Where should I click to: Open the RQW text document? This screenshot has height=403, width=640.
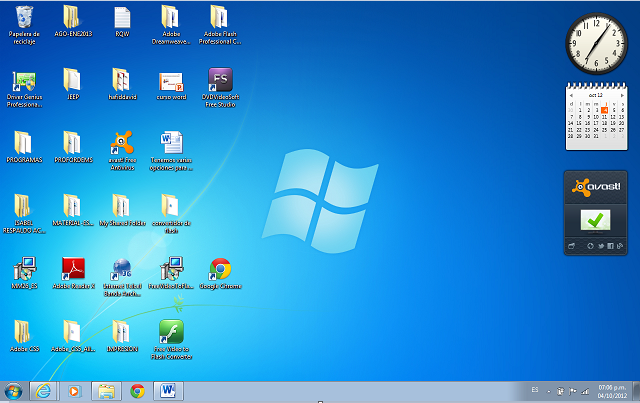tap(122, 18)
